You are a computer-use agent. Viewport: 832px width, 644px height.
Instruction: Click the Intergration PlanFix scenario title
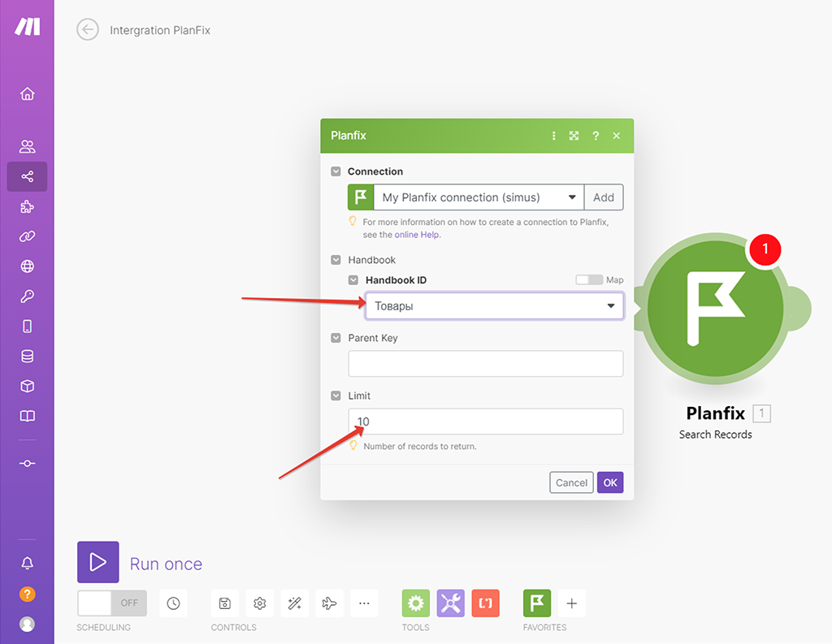pyautogui.click(x=160, y=30)
